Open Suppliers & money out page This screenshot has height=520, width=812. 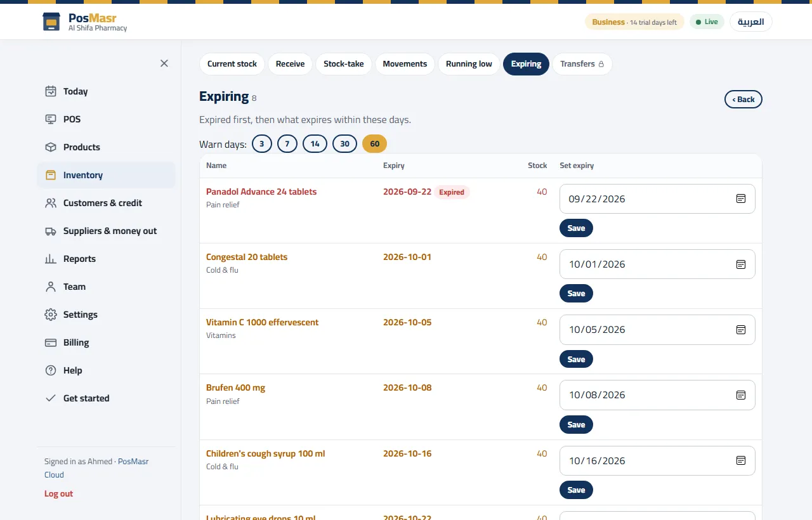(x=106, y=231)
